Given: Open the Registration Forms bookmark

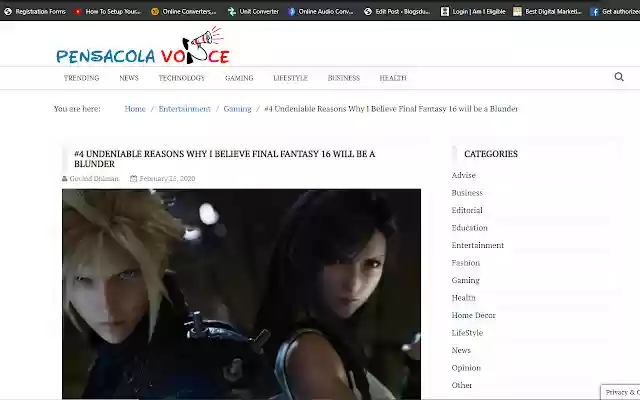Looking at the screenshot, I should (x=35, y=11).
